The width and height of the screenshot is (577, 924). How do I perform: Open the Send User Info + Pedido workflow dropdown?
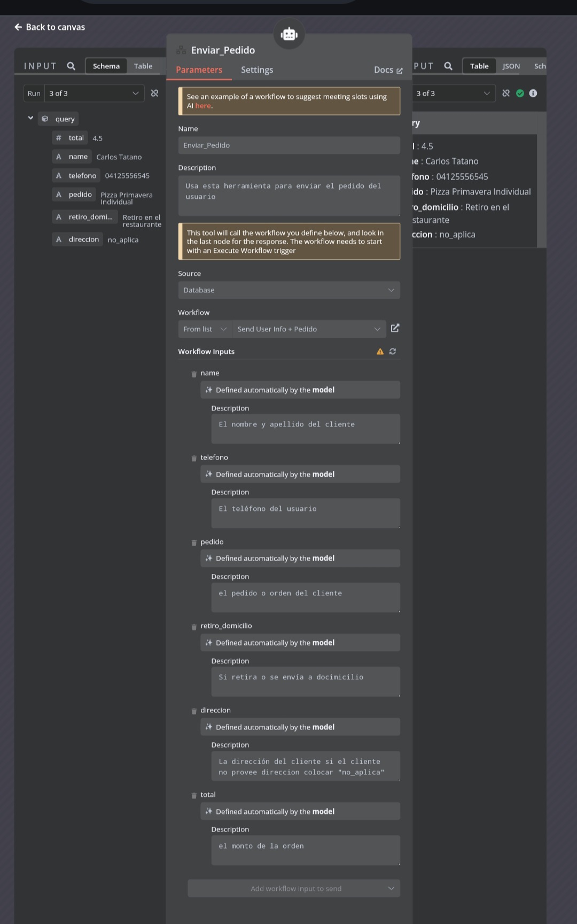(309, 329)
